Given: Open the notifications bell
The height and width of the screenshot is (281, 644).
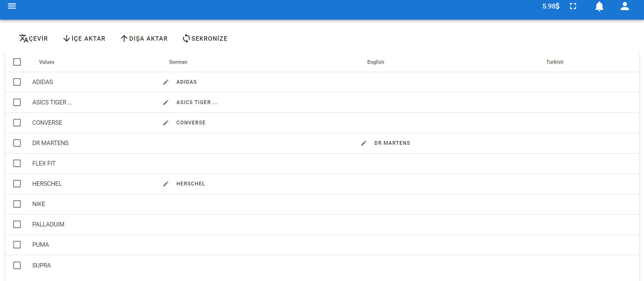Looking at the screenshot, I should (599, 6).
